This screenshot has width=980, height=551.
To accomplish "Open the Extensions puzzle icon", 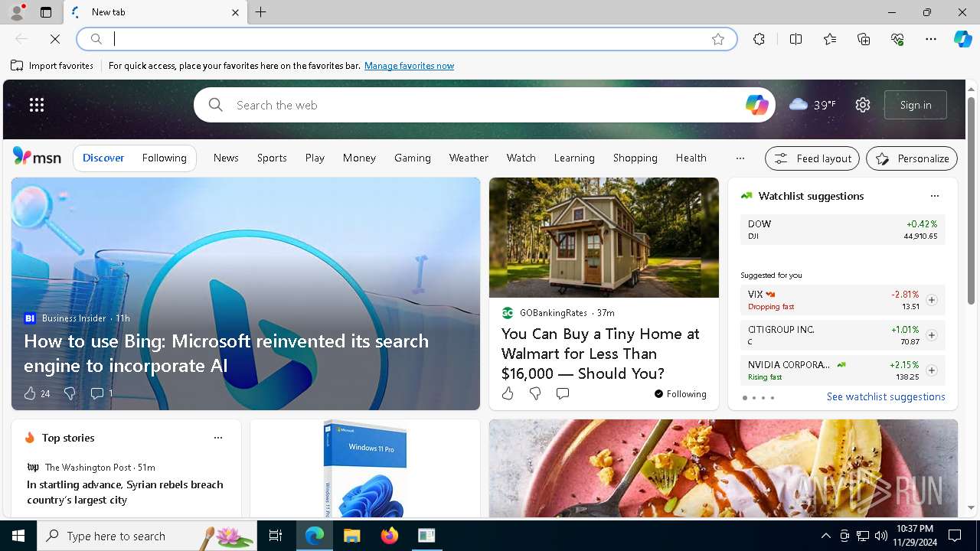I will pyautogui.click(x=759, y=39).
